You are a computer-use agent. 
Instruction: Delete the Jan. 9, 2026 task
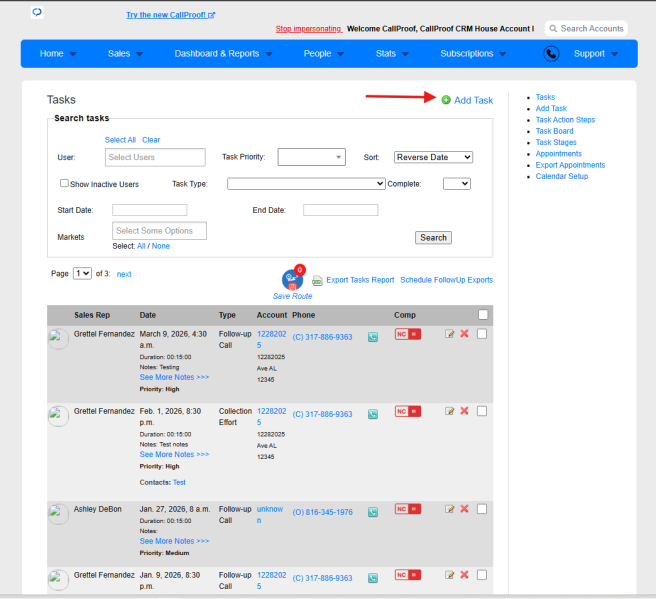464,575
